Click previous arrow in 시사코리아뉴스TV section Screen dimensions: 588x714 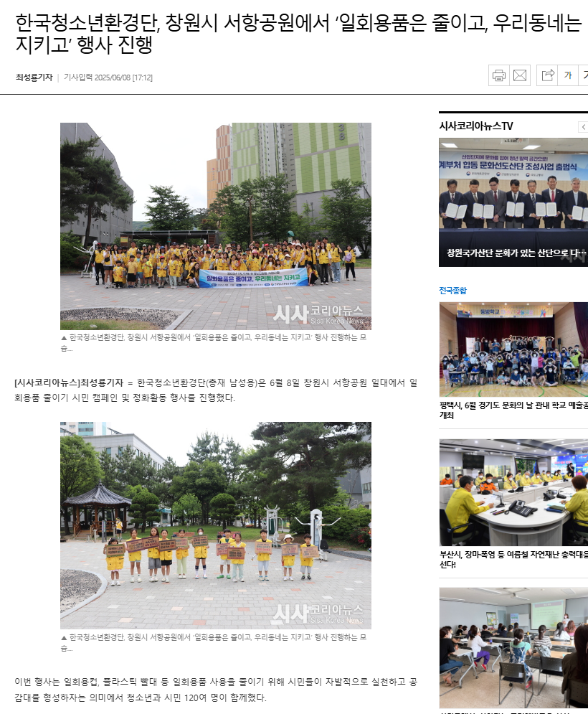coord(583,127)
